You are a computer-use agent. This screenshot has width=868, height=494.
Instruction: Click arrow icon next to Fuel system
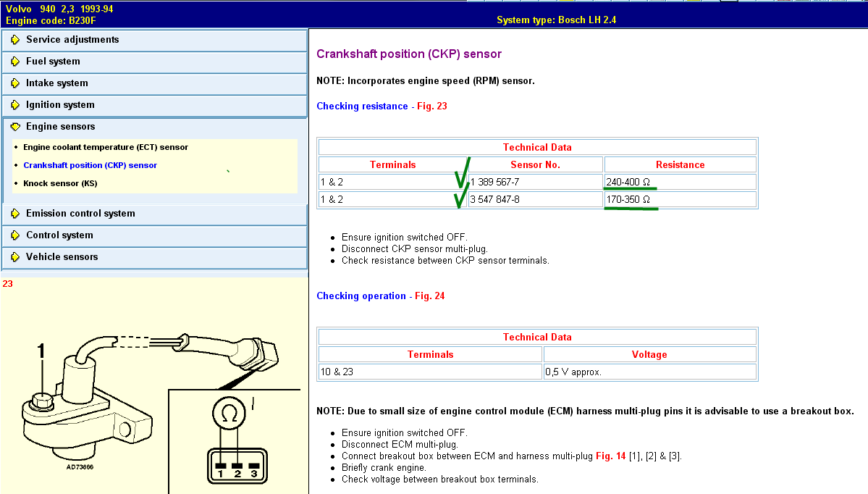coord(15,62)
